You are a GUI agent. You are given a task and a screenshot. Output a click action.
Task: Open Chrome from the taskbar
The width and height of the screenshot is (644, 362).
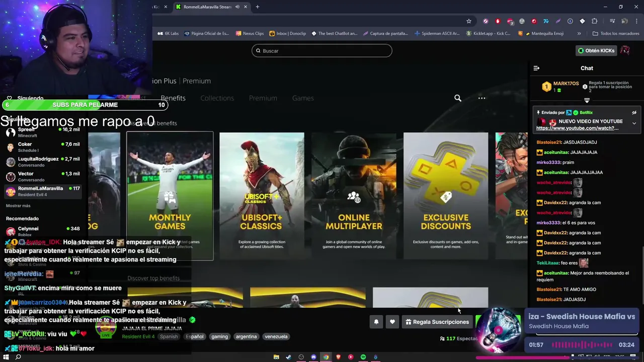coord(326,357)
